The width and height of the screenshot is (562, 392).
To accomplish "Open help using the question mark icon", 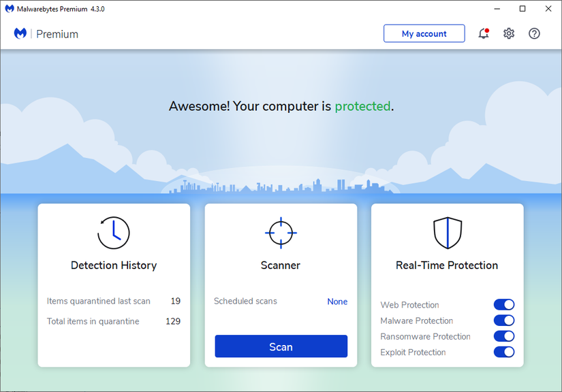I will pos(534,33).
